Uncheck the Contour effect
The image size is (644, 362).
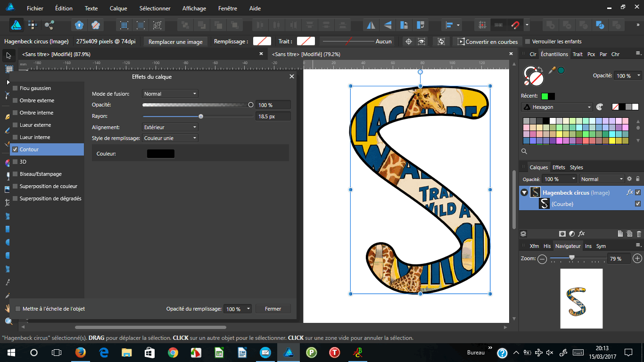(x=15, y=149)
